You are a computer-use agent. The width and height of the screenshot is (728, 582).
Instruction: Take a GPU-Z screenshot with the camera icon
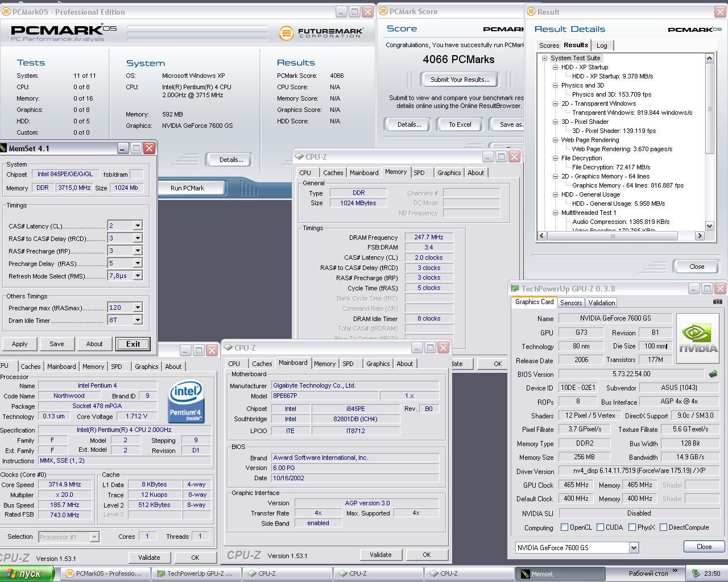tap(718, 302)
